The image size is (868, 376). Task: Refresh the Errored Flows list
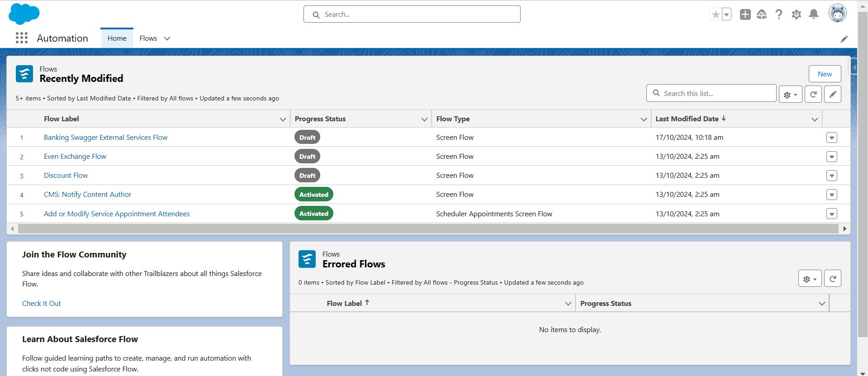point(833,279)
